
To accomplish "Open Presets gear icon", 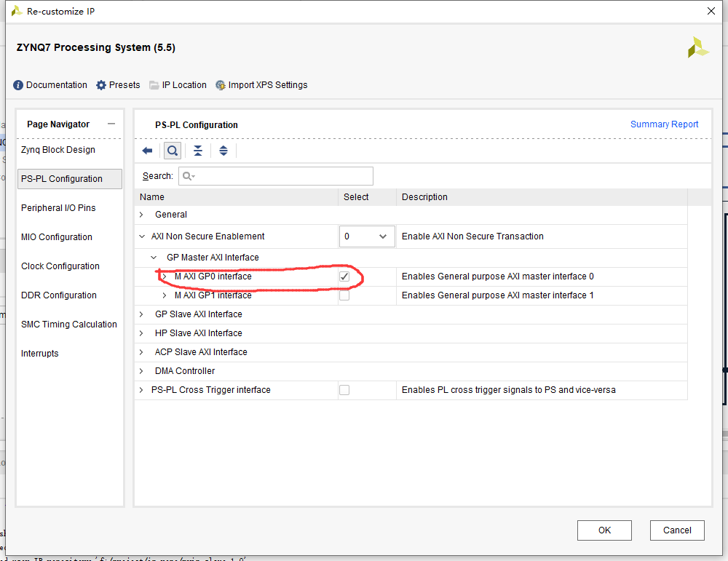I will (101, 85).
